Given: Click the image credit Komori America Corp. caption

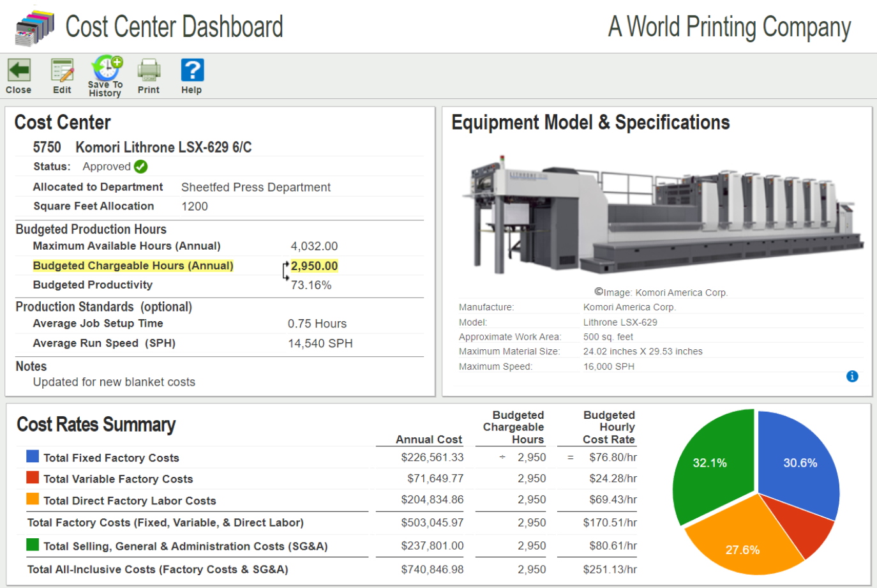Looking at the screenshot, I should click(661, 292).
